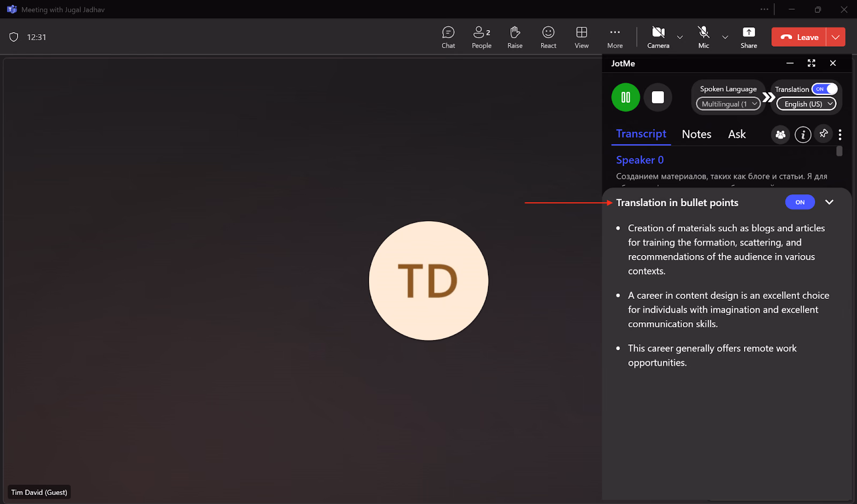Screen dimensions: 857x504
Task: Switch to the Notes tab
Action: [696, 134]
